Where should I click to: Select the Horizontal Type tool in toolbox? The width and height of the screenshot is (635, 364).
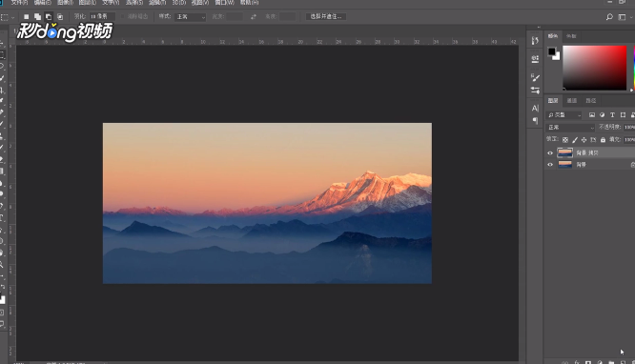[x=2, y=218]
